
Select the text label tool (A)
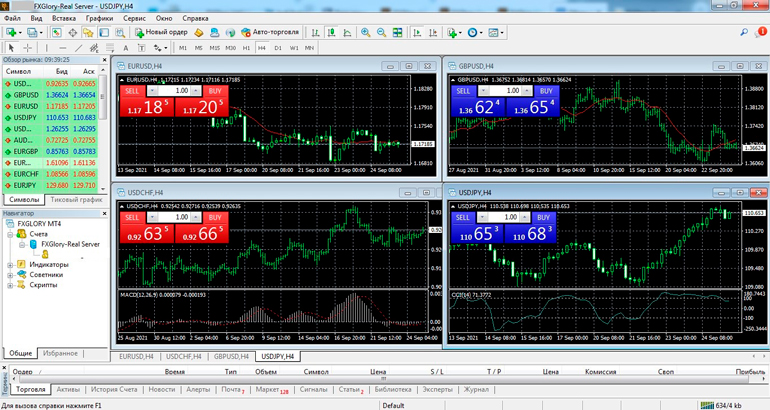(126, 48)
